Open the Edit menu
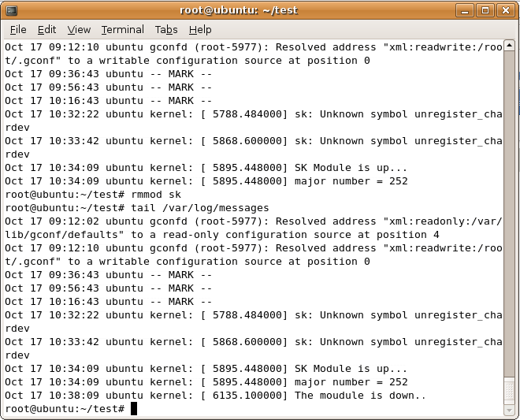The image size is (520, 420). coord(46,30)
